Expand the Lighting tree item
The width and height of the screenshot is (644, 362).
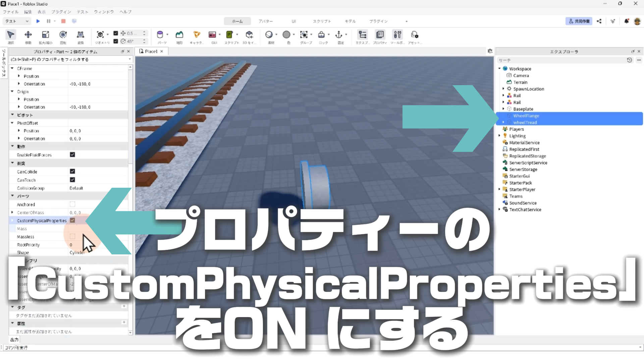[x=499, y=136]
